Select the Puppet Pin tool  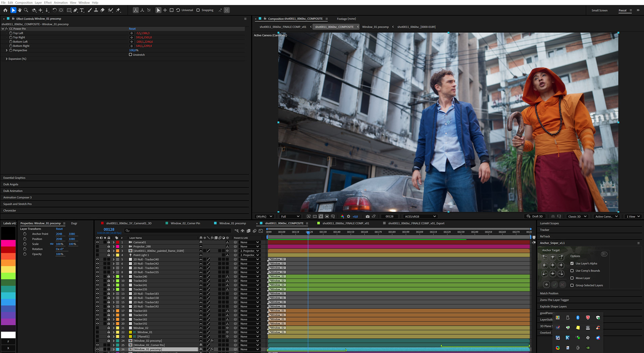pyautogui.click(x=118, y=10)
